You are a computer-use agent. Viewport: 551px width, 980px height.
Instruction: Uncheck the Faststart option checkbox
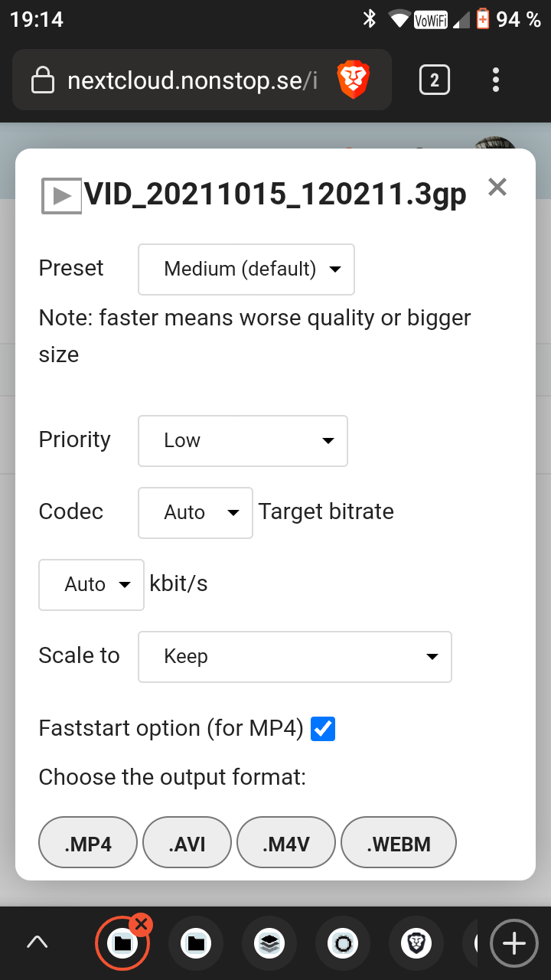[x=323, y=728]
